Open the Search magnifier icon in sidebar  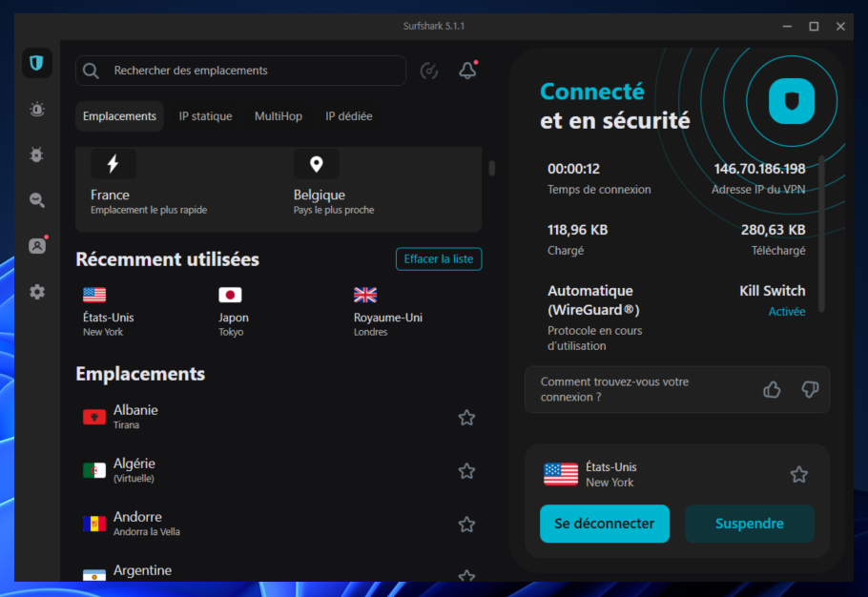click(x=37, y=200)
